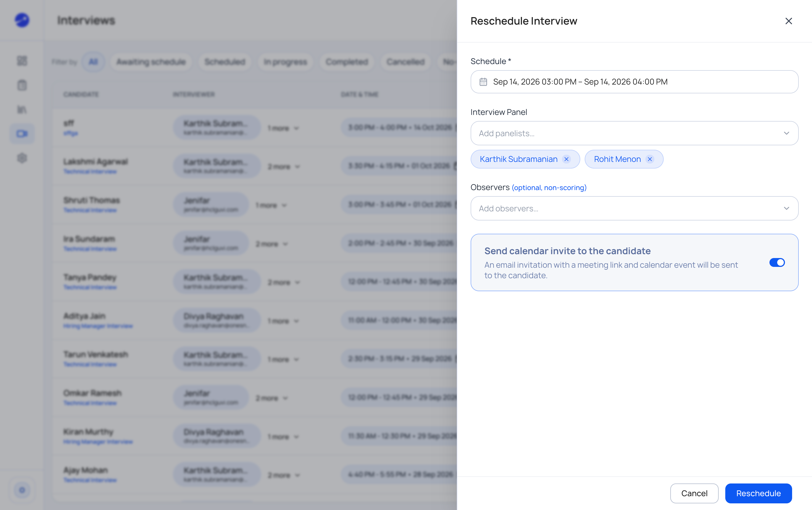
Task: Expand 2 more interviewers for Lakshmi Agarwal
Action: [284, 167]
